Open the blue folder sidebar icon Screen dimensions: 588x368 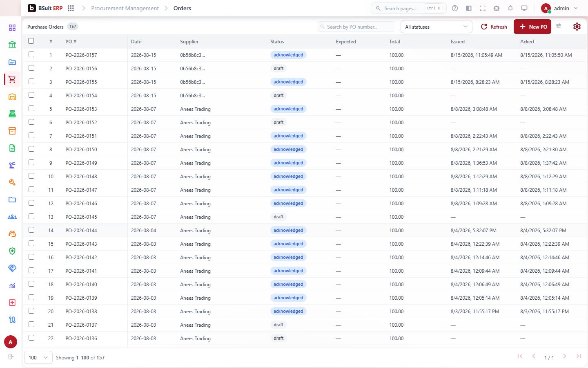pyautogui.click(x=12, y=200)
